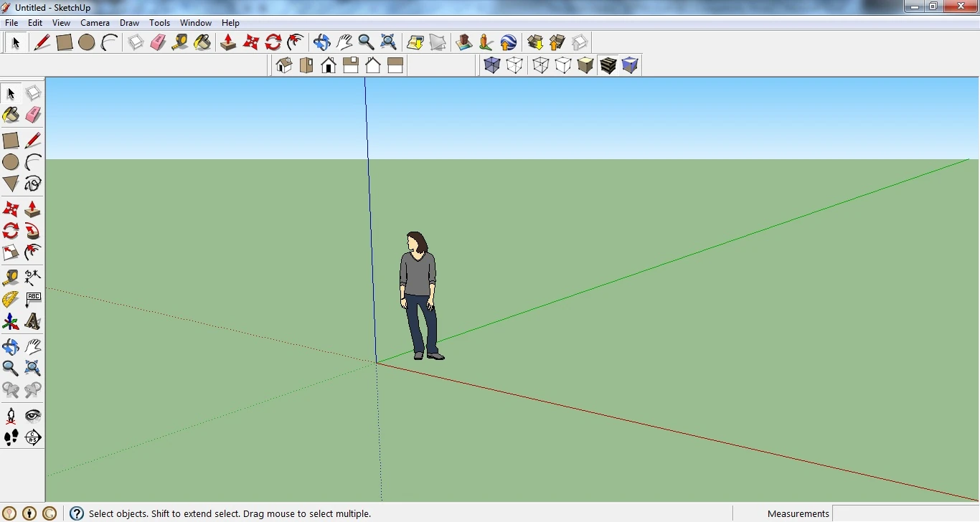
Task: Click the Instructor help question mark icon
Action: click(x=77, y=513)
